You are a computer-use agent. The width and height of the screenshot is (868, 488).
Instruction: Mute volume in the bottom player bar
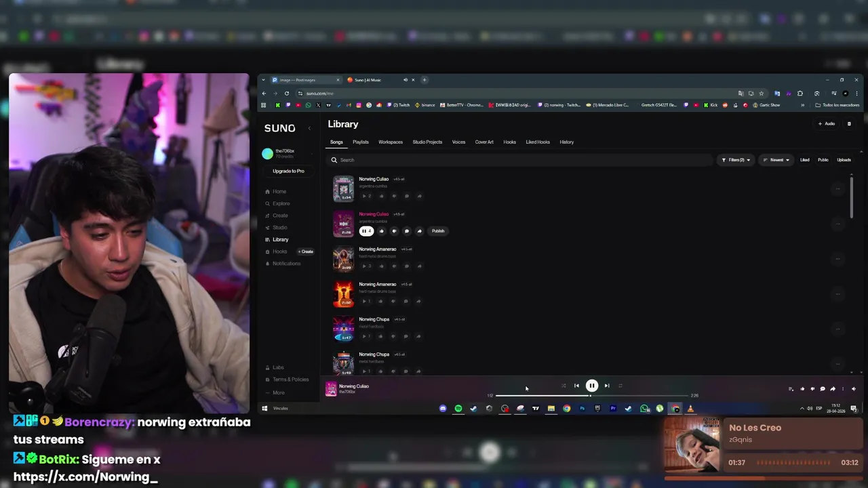coord(853,389)
